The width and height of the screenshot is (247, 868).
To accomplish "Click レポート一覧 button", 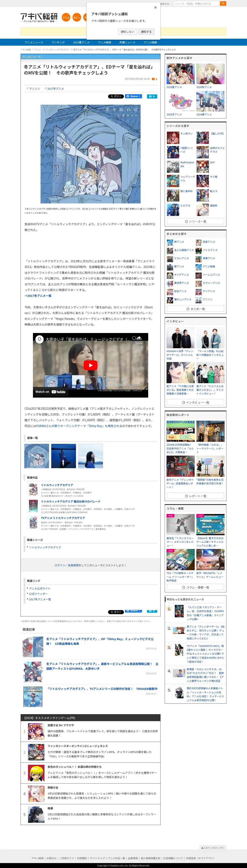I will (196, 496).
